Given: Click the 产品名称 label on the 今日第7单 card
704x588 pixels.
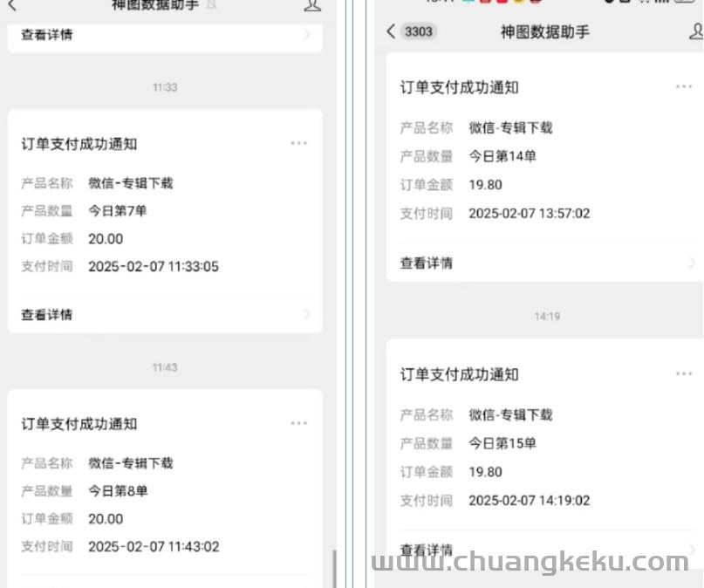Looking at the screenshot, I should (x=47, y=183).
